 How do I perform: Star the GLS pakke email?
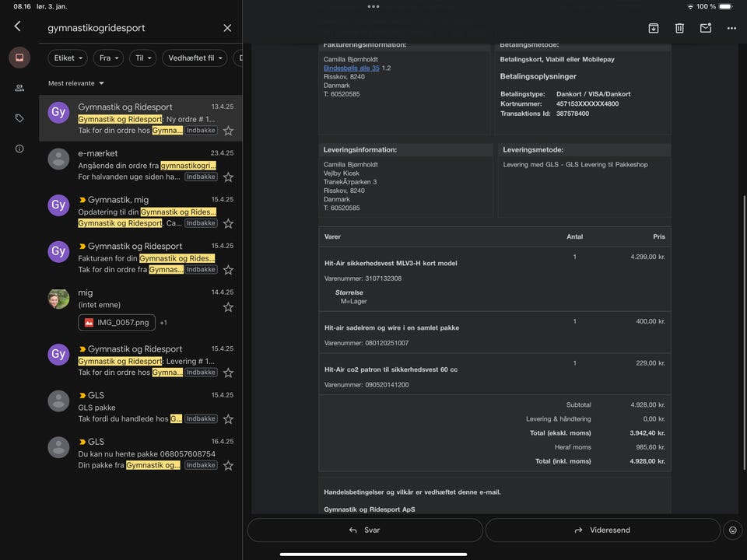(228, 419)
